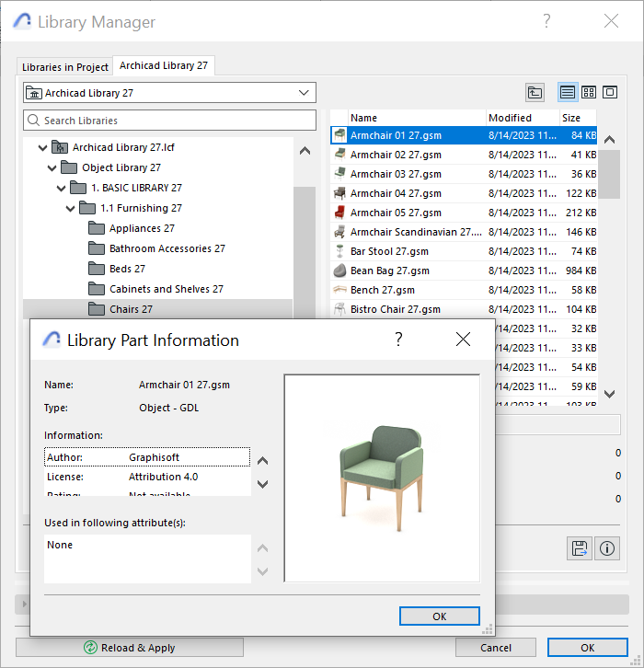Select the License: Attribution 4.0 row
Viewport: 644px width, 668px height.
[x=147, y=477]
